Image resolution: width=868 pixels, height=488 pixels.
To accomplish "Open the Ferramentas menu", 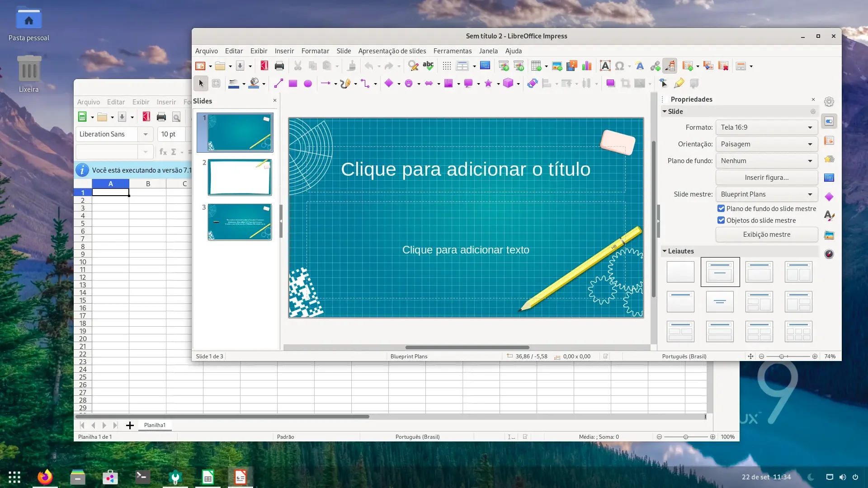I will pos(452,51).
